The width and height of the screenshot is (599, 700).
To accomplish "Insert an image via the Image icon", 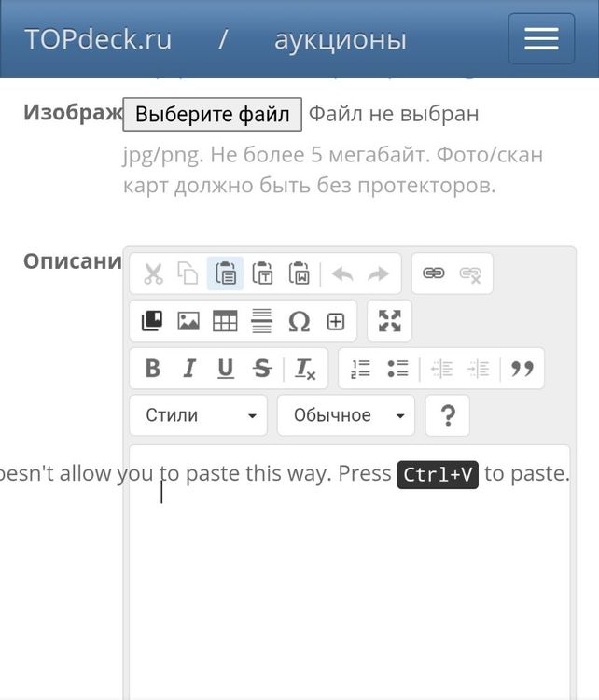I will [x=188, y=322].
